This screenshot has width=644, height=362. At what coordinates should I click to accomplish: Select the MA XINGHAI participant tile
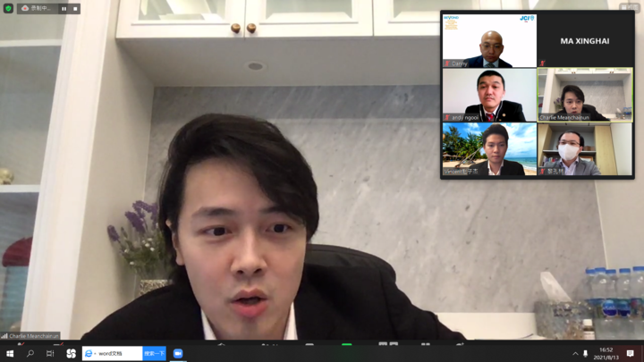coord(585,40)
